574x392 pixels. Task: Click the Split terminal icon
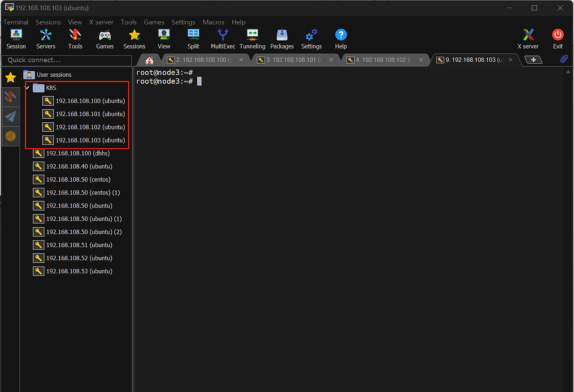tap(193, 39)
